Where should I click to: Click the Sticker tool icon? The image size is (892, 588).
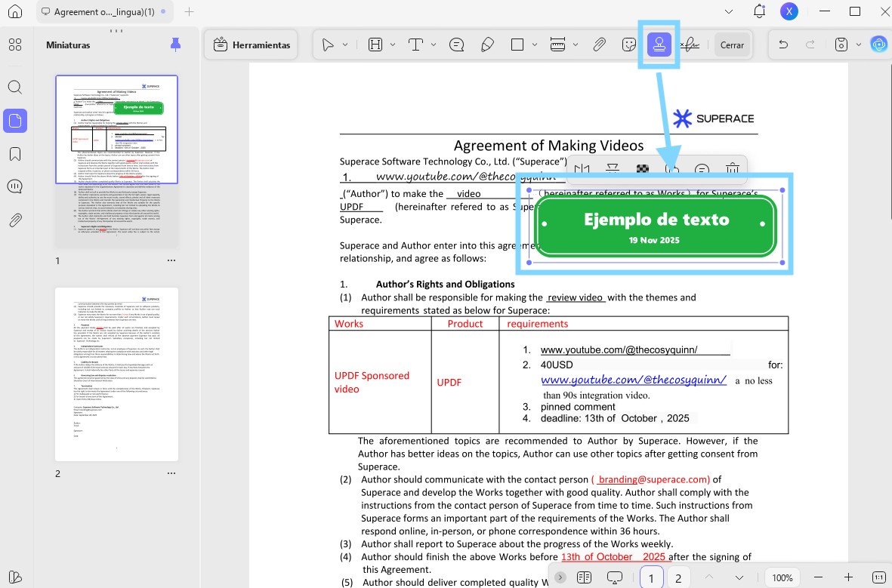[x=628, y=45]
